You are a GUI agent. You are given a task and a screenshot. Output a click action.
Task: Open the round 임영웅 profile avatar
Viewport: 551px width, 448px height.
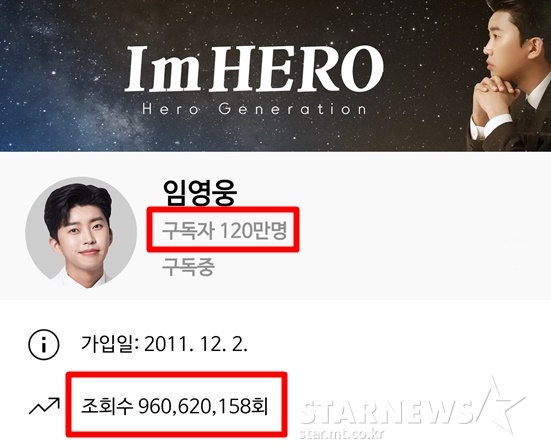coord(81,233)
